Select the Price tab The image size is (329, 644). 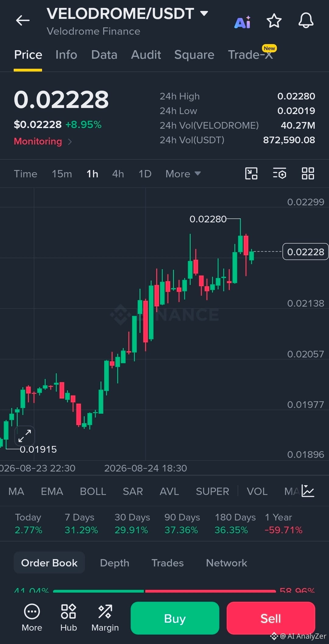[28, 55]
